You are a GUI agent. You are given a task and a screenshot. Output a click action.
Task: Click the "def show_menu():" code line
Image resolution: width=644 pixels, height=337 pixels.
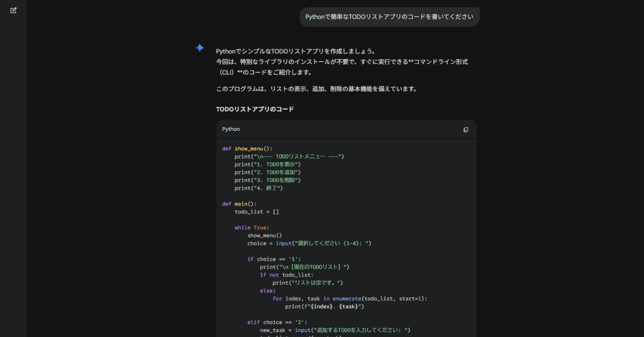click(x=247, y=149)
